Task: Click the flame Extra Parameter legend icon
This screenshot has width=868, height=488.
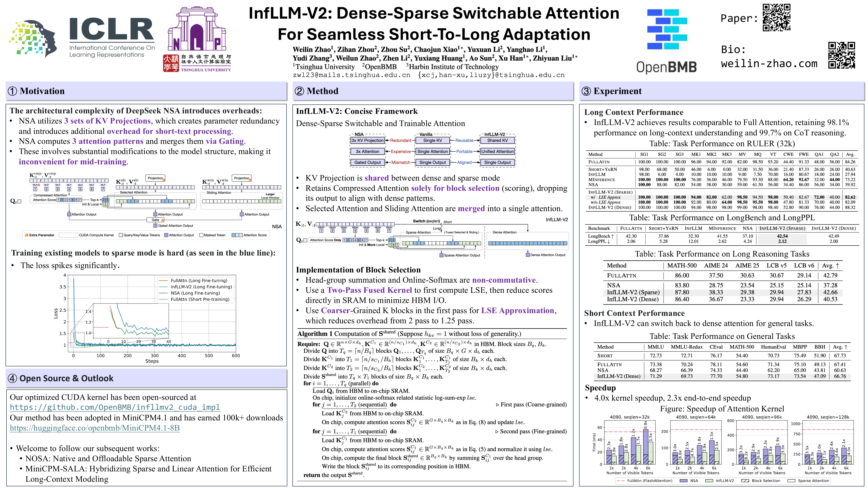Action: click(x=27, y=235)
